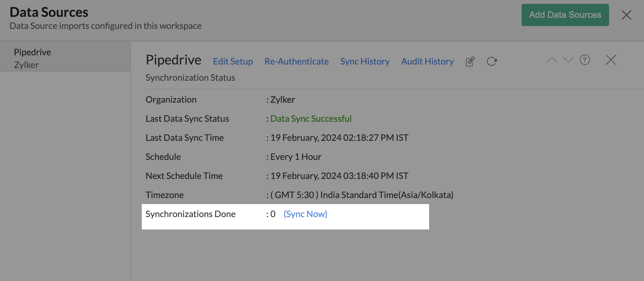
Task: Close the Pipedrive details panel
Action: click(x=611, y=60)
